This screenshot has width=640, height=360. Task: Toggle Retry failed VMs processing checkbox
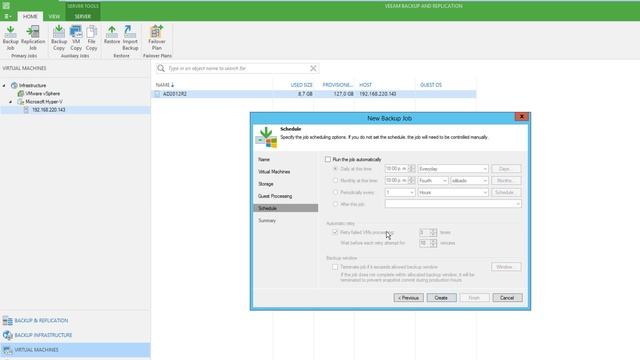point(335,232)
